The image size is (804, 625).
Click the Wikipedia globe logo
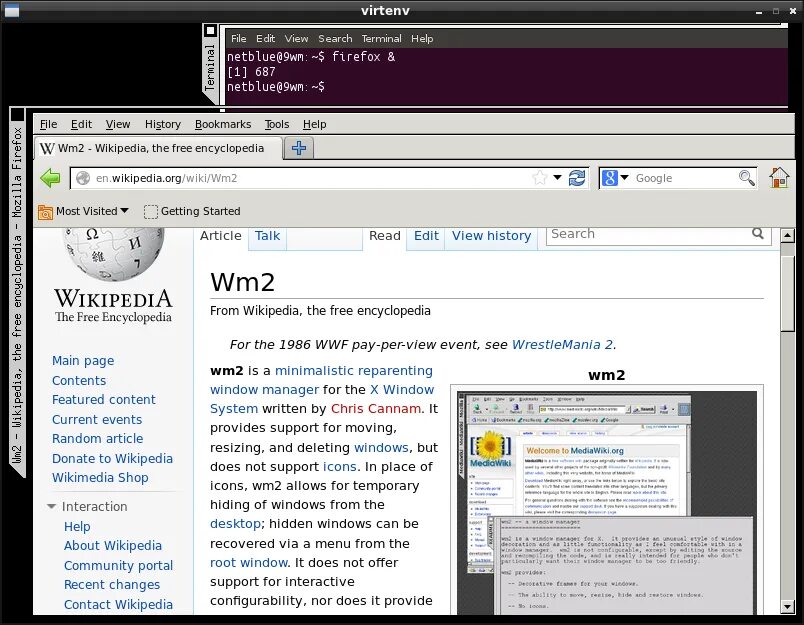click(x=113, y=254)
